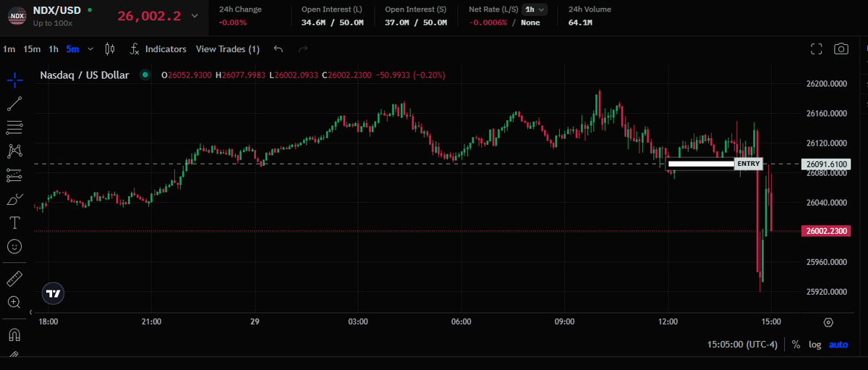Click the Nasdaq / US Dollar chart title

tap(85, 75)
